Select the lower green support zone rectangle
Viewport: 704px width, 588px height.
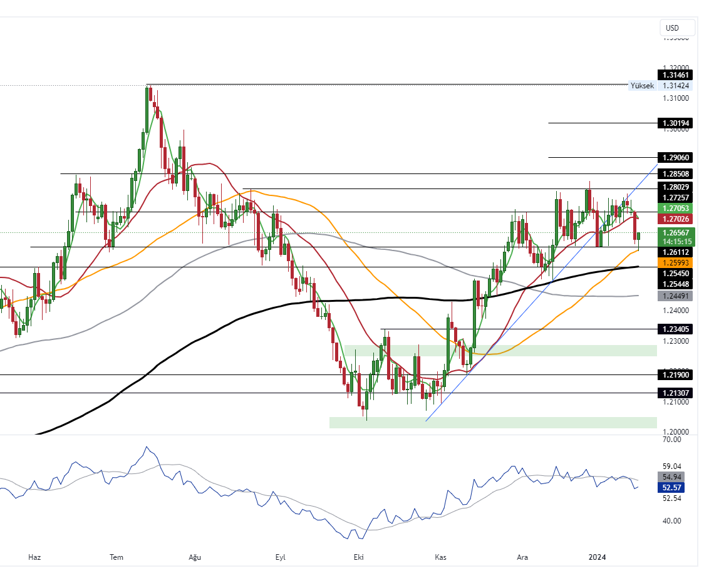(x=492, y=423)
